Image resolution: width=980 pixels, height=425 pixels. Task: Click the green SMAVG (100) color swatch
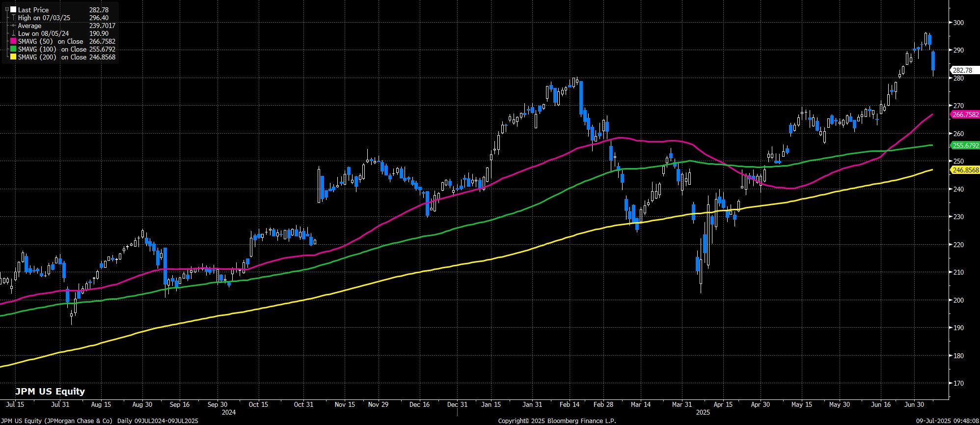(13, 49)
